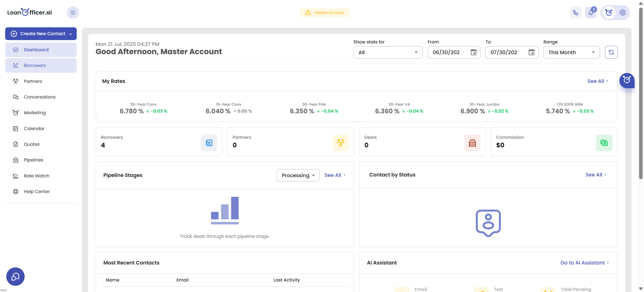Click the floating AI assistant mascot icon
644x292 pixels.
point(627,80)
